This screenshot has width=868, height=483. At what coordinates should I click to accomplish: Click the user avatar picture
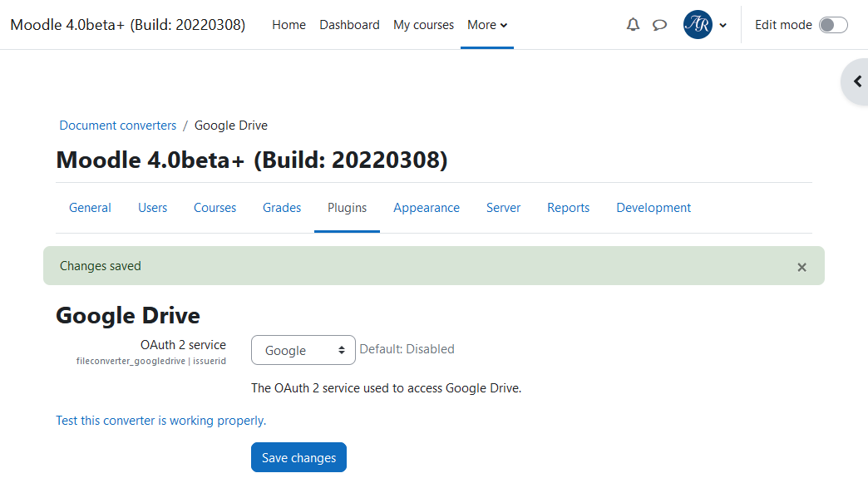[x=698, y=25]
